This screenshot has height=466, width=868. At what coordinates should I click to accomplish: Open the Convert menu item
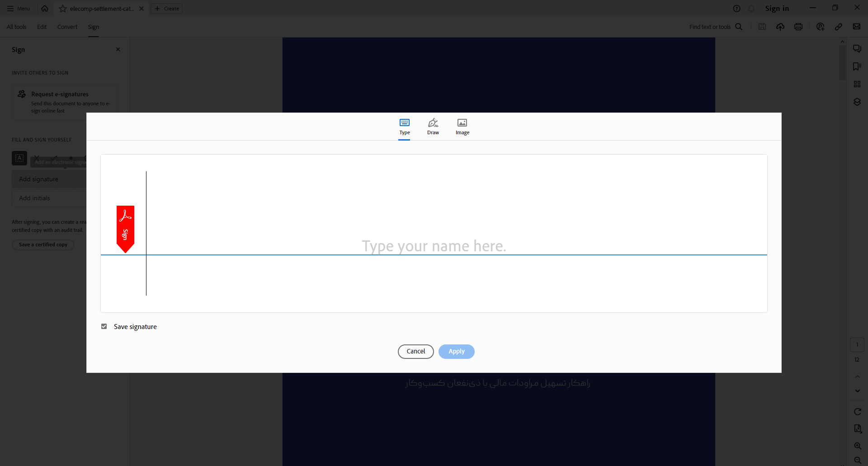(67, 27)
